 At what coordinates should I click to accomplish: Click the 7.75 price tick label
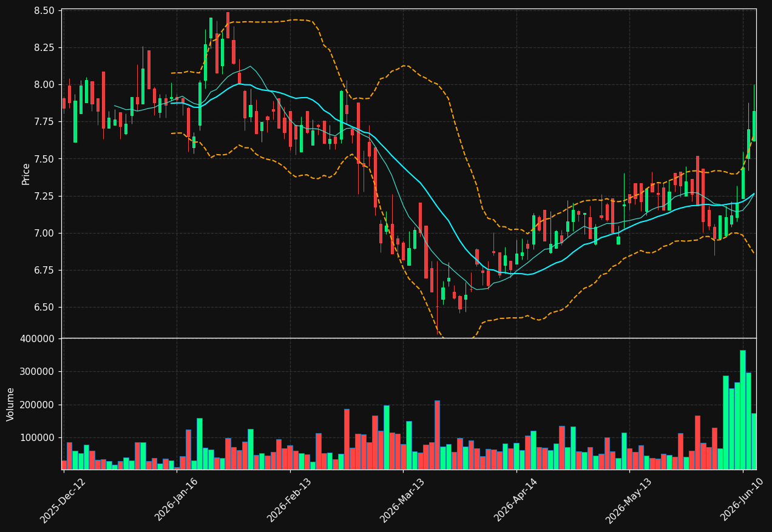coord(44,122)
